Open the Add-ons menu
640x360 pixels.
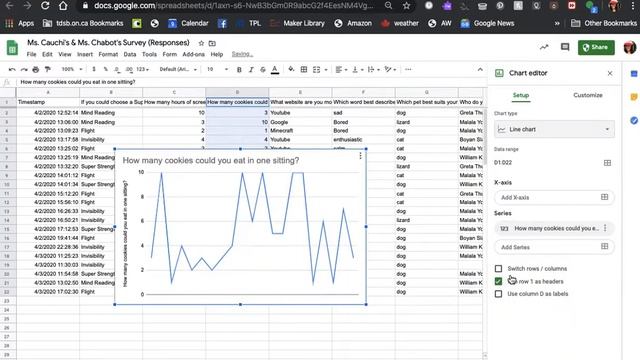click(193, 54)
